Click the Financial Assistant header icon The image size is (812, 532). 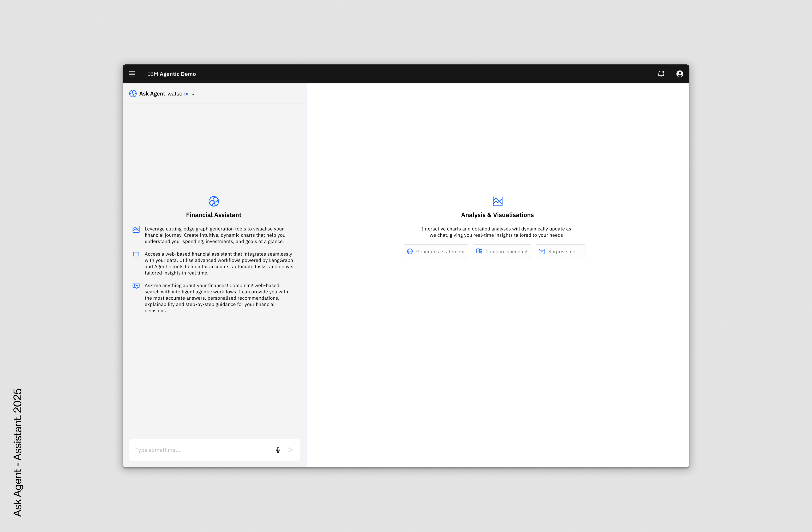214,201
